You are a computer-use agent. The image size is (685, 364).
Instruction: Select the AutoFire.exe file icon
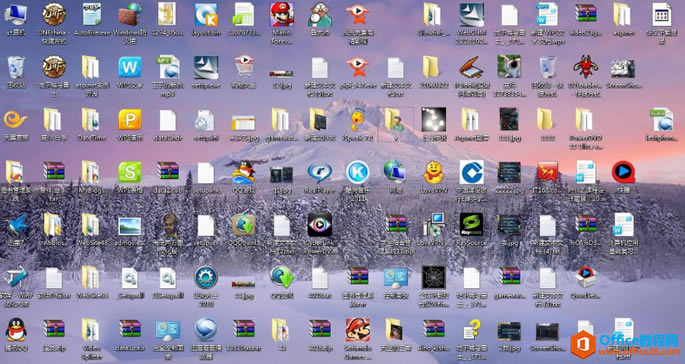point(92,14)
